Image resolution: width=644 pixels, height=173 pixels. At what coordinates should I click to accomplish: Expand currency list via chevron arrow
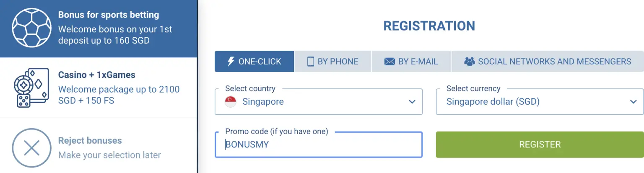click(x=633, y=101)
